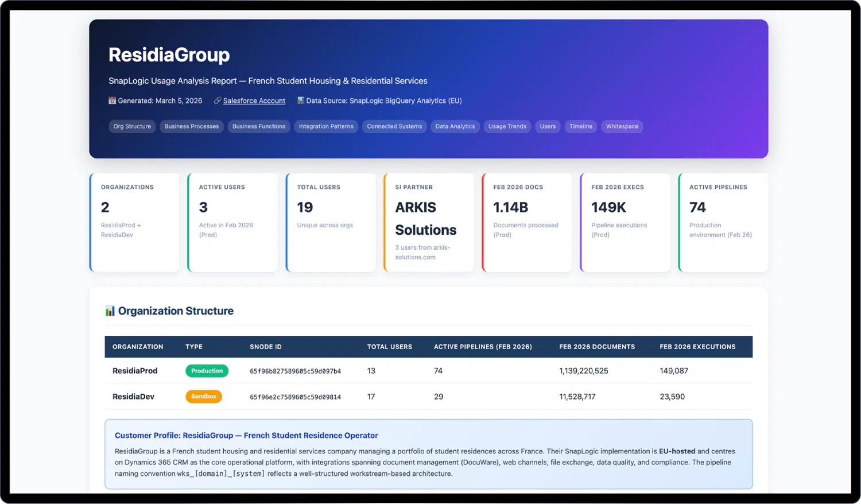Click the Active Pipelines card value 74

click(698, 207)
